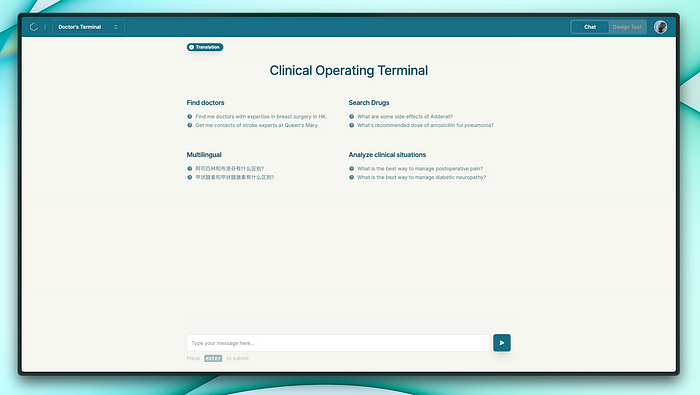Image resolution: width=700 pixels, height=395 pixels.
Task: Click the bullet icon beside stroke experts prompt
Action: tap(190, 125)
